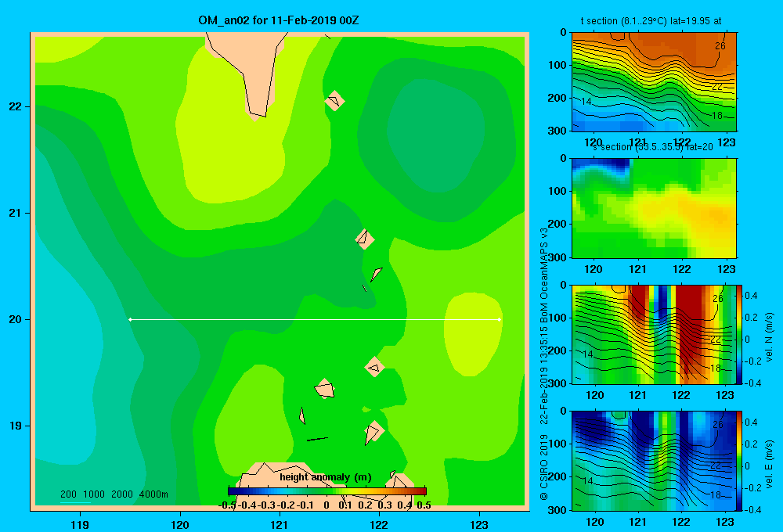Click the 's section' lat=20 title
The height and width of the screenshot is (532, 783).
tap(653, 147)
